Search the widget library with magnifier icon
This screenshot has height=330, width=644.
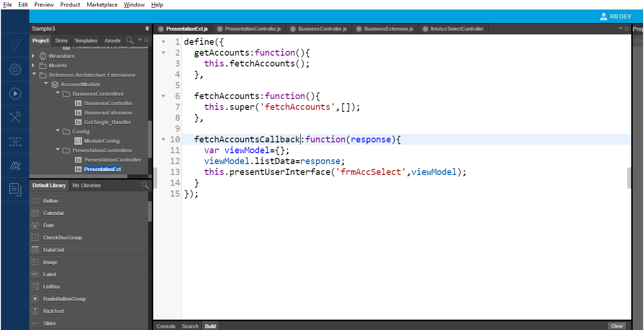coord(145,185)
